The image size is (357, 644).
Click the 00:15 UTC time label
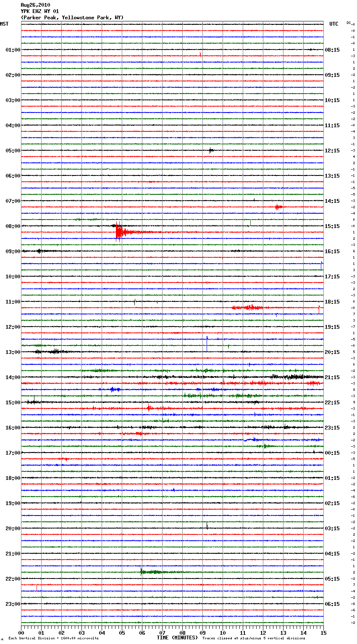332,453
